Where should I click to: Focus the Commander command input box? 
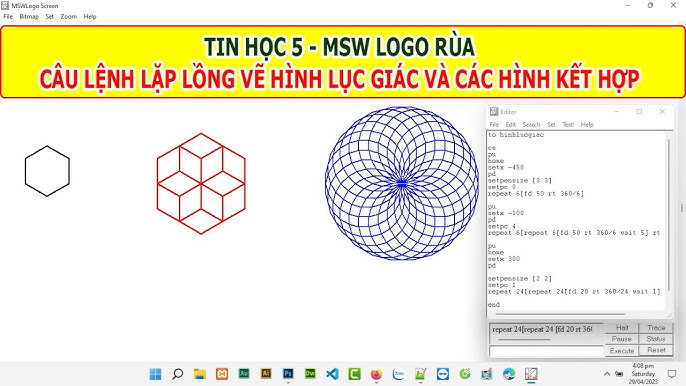pos(547,351)
